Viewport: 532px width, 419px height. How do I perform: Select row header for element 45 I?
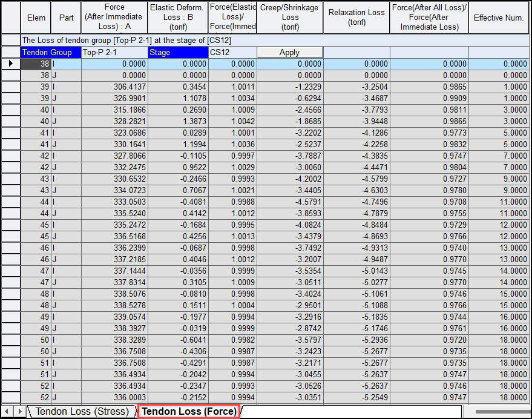[11, 225]
